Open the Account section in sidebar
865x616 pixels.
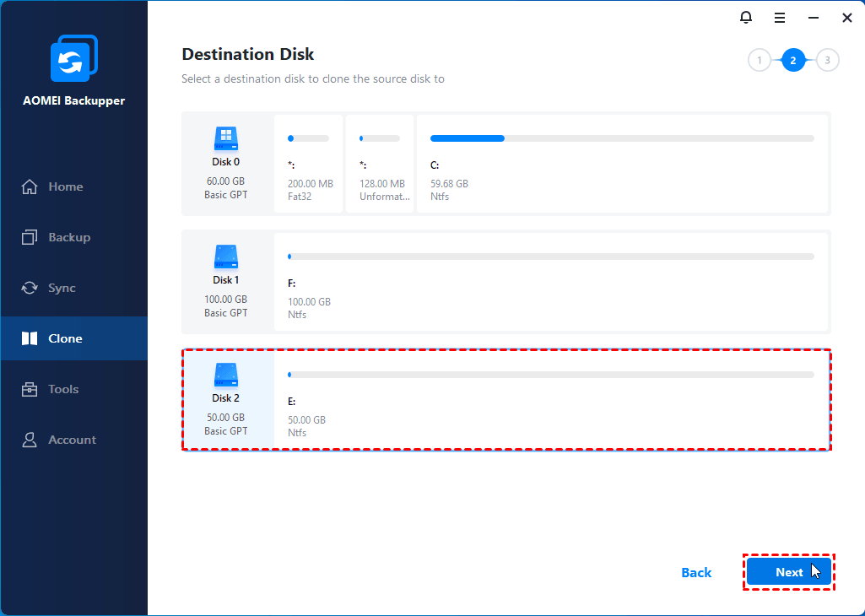pyautogui.click(x=72, y=440)
